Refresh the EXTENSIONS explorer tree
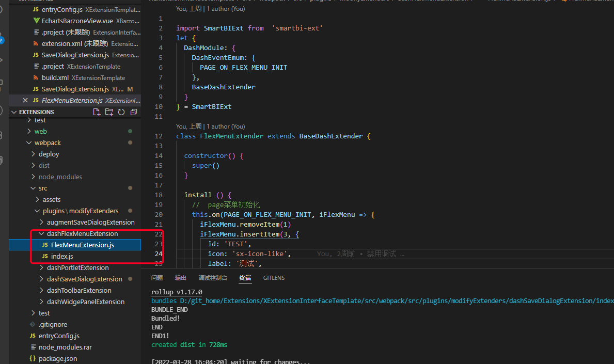The image size is (614, 364). click(121, 112)
